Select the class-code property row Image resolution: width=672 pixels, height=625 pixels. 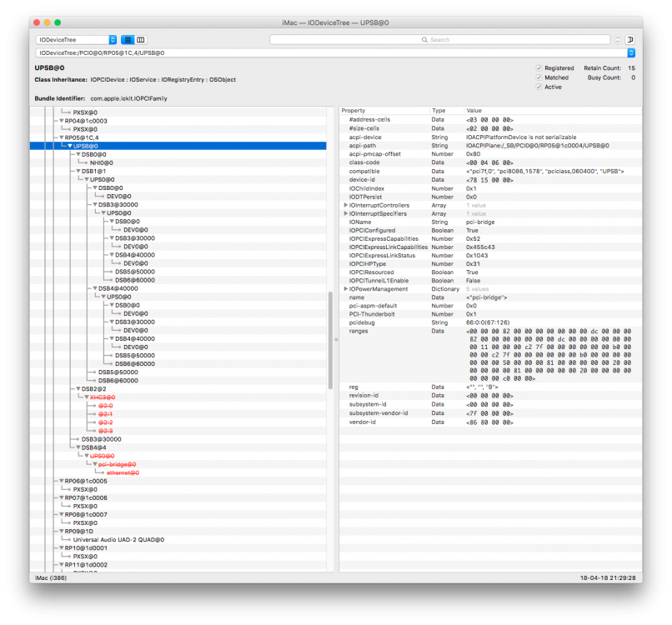(x=490, y=162)
